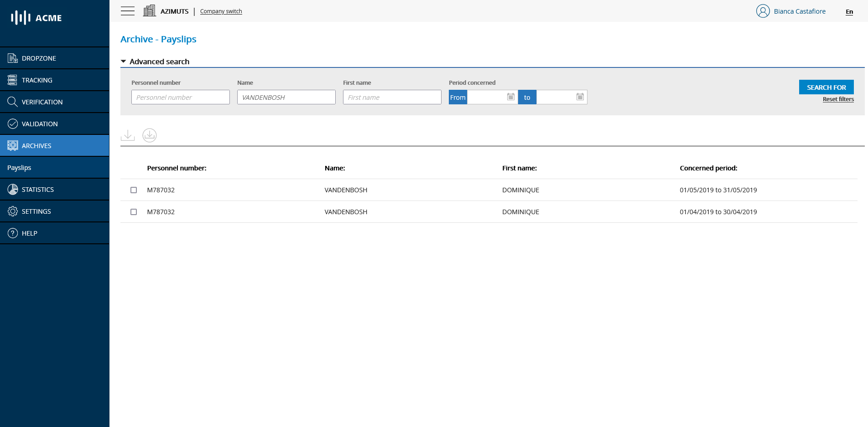Click the user profile avatar icon
This screenshot has height=427, width=868.
[x=763, y=11]
